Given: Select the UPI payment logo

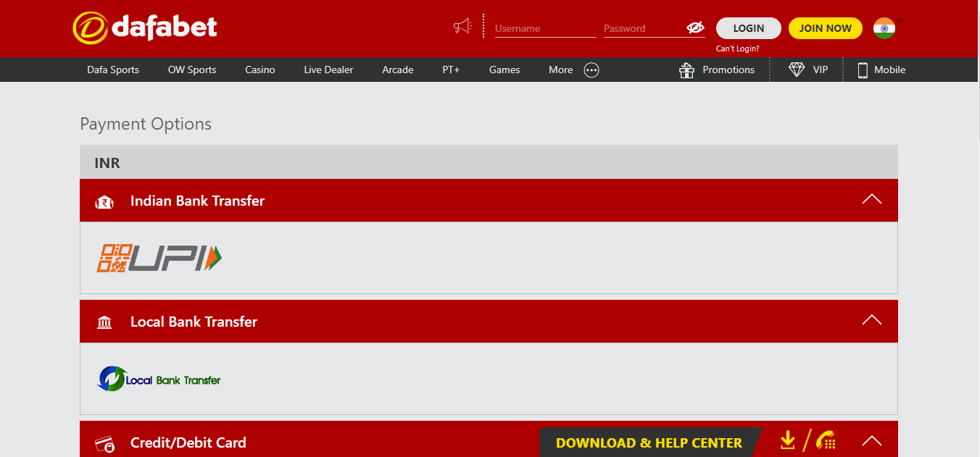Looking at the screenshot, I should (x=159, y=259).
